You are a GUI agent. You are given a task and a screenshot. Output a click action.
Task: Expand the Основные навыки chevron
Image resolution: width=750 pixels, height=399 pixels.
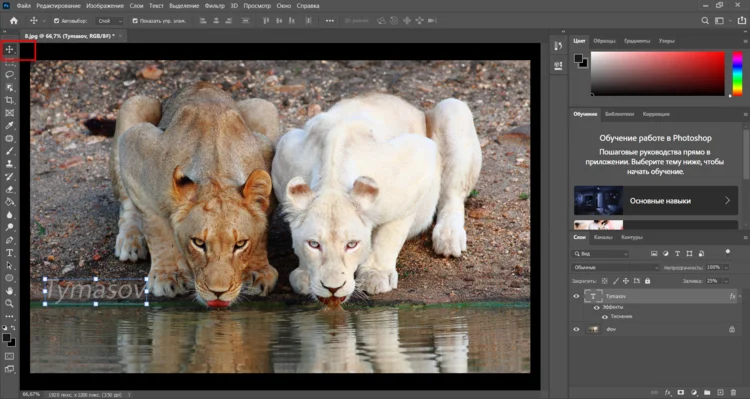pyautogui.click(x=728, y=200)
